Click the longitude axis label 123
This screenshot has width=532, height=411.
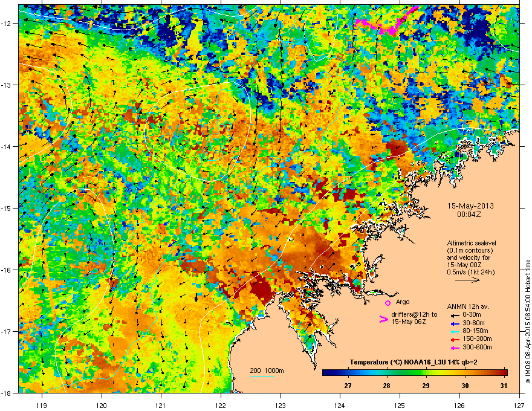(x=281, y=405)
